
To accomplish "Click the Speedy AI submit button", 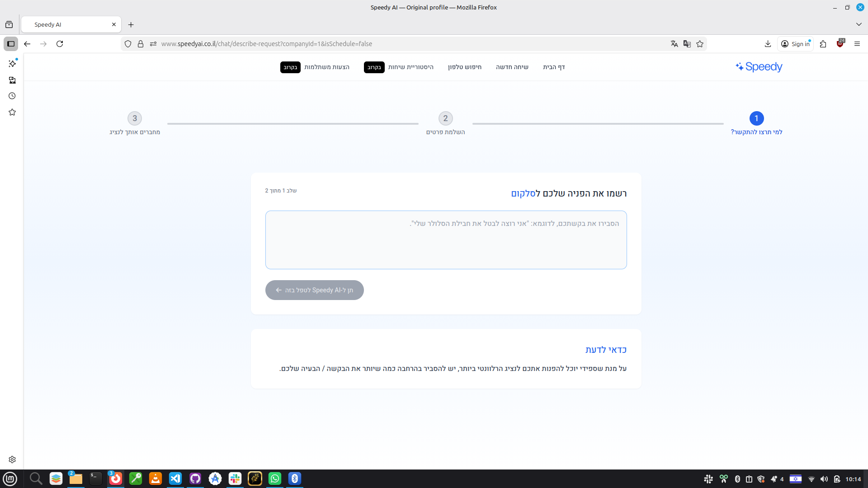I will click(x=314, y=290).
